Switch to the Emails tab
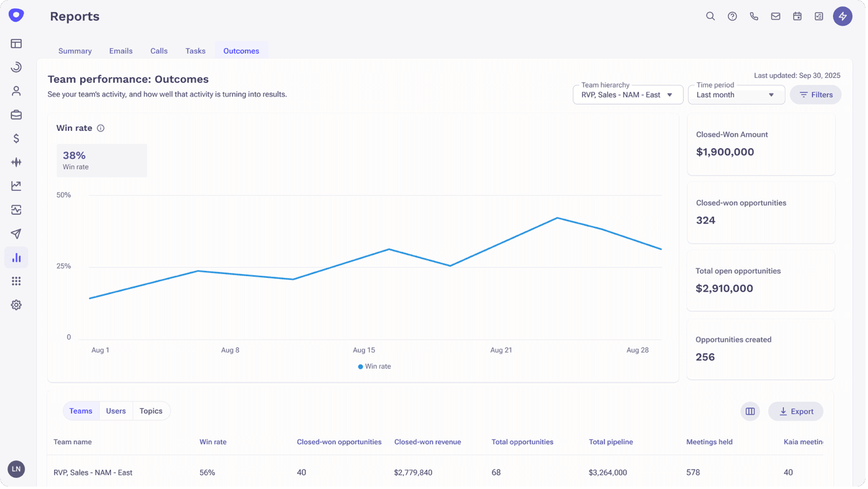 pyautogui.click(x=121, y=51)
